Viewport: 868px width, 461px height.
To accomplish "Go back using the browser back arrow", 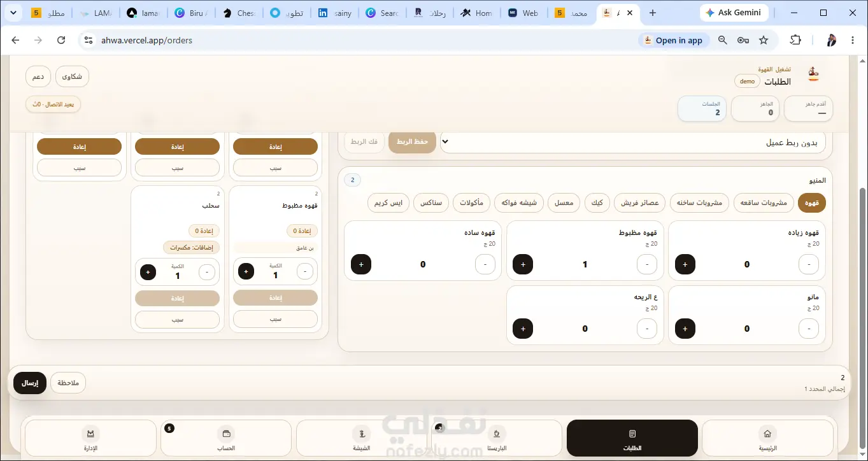I will (x=15, y=40).
